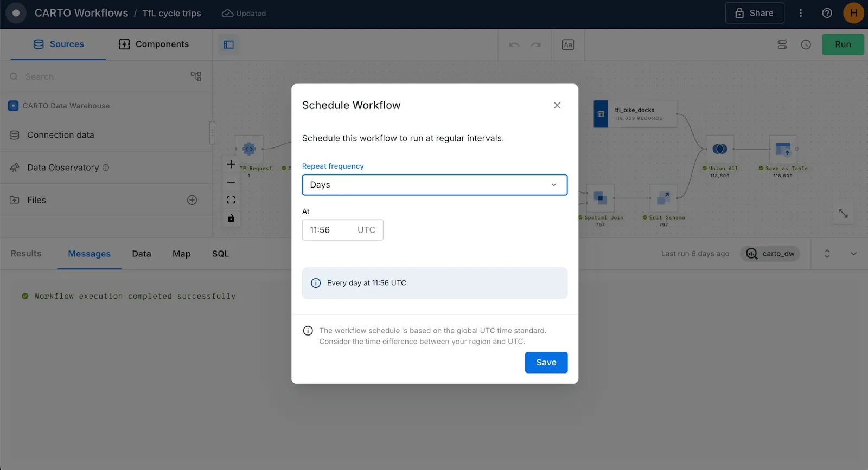Switch to the Components tab
The width and height of the screenshot is (868, 470).
pyautogui.click(x=154, y=44)
